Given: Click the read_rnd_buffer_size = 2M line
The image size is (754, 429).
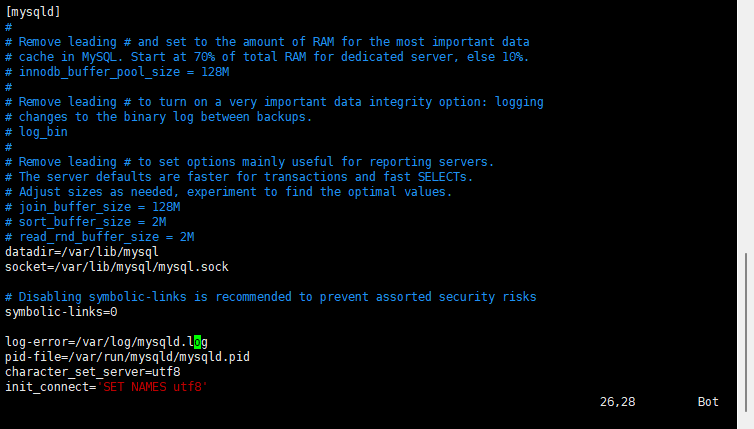Looking at the screenshot, I should 100,237.
